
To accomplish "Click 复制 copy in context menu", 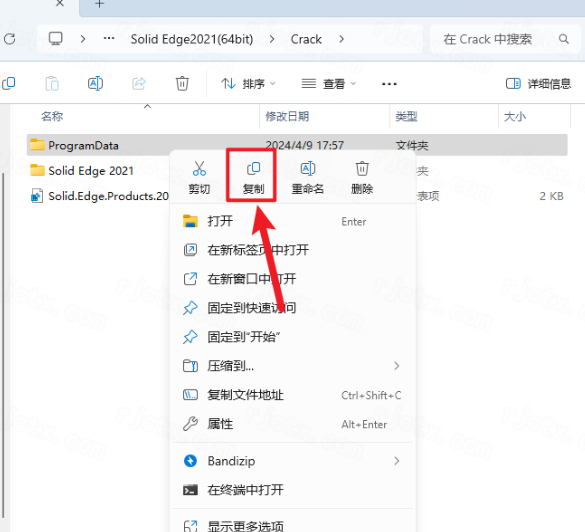I will (x=253, y=177).
